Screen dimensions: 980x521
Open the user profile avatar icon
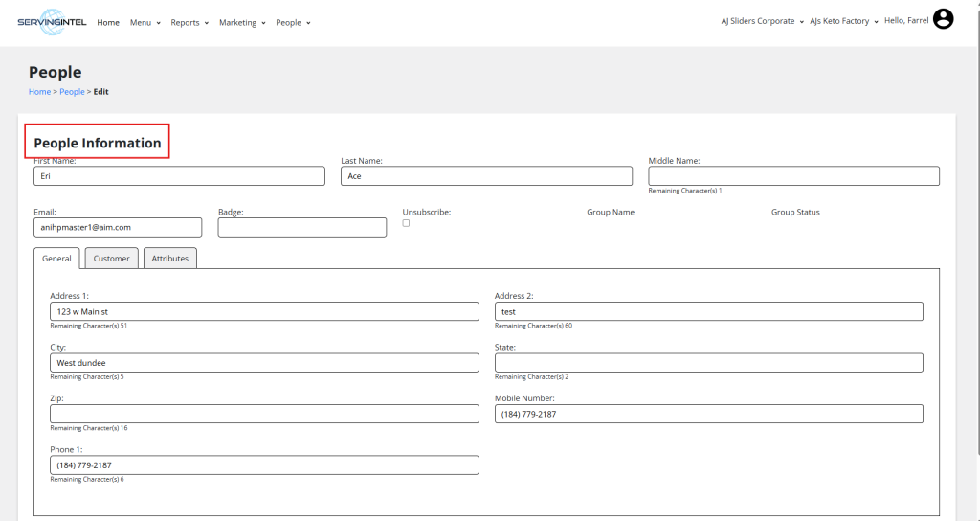943,19
